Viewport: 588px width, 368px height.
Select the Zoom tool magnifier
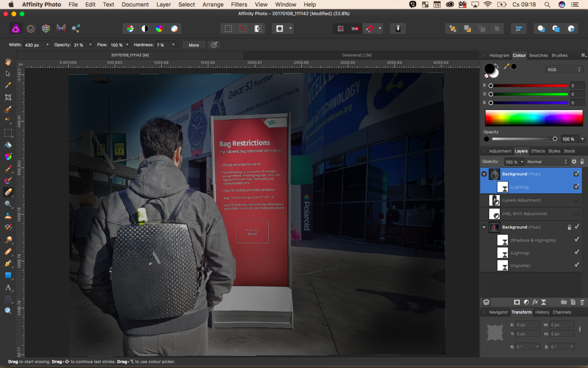point(8,311)
